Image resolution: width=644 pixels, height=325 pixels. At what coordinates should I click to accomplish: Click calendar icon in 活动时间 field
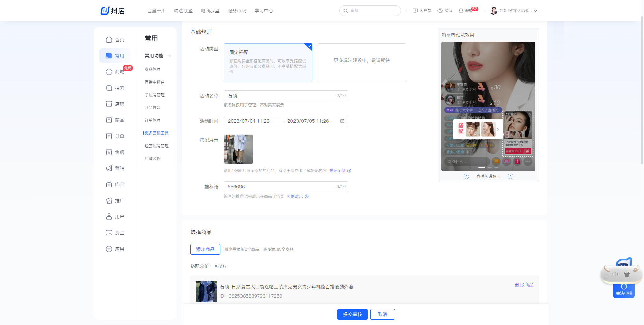(x=342, y=121)
